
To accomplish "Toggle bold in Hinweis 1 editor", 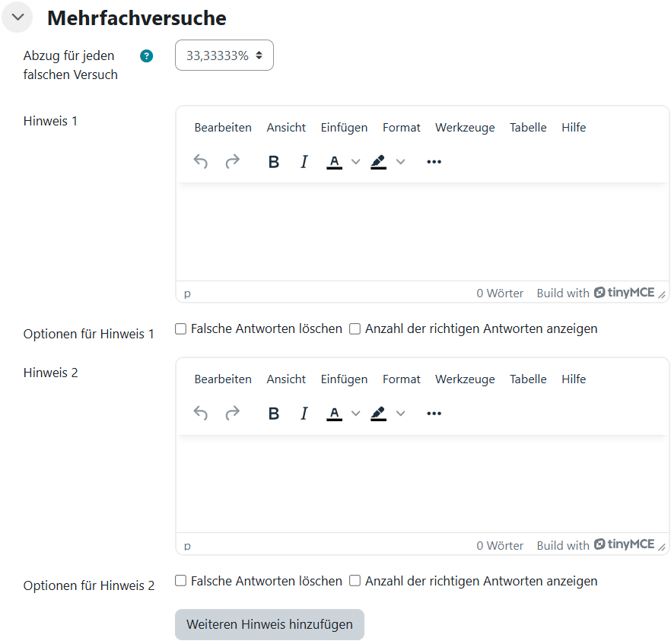I will 274,161.
